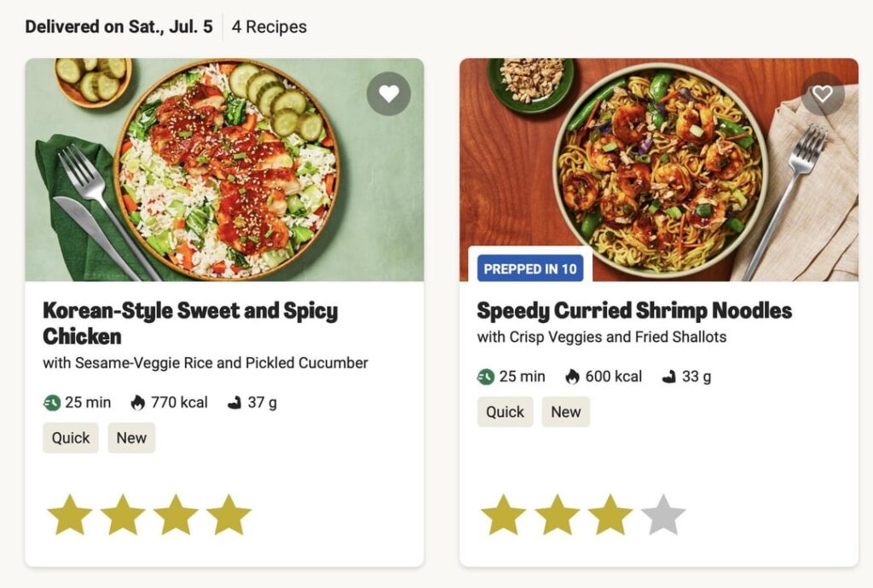This screenshot has height=588, width=873.
Task: Open the Korean-Style Sweet and Spicy Chicken title
Action: click(190, 322)
